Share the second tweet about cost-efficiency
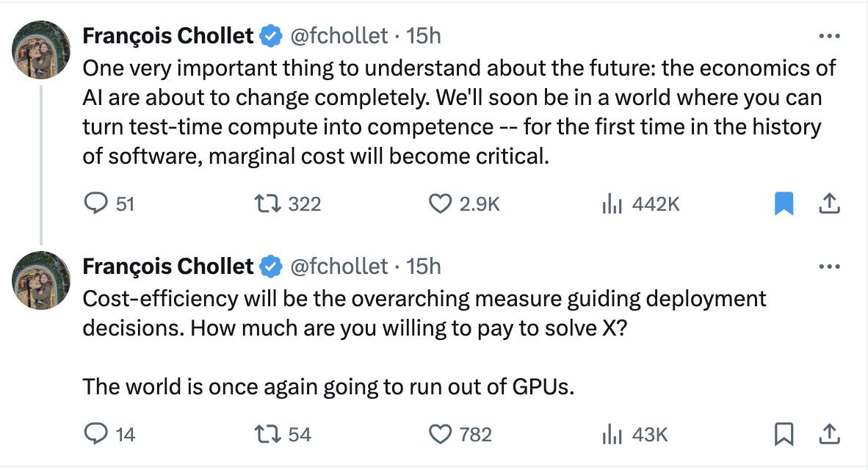 [828, 434]
